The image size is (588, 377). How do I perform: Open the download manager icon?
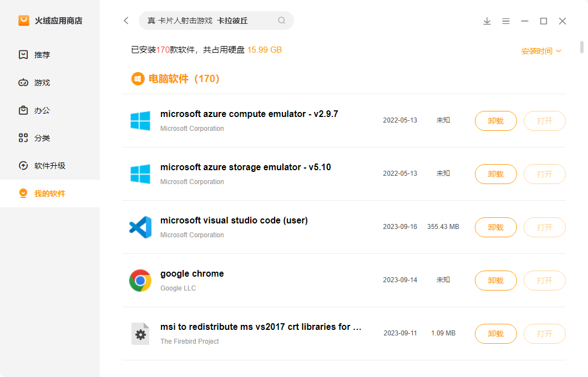click(x=486, y=21)
